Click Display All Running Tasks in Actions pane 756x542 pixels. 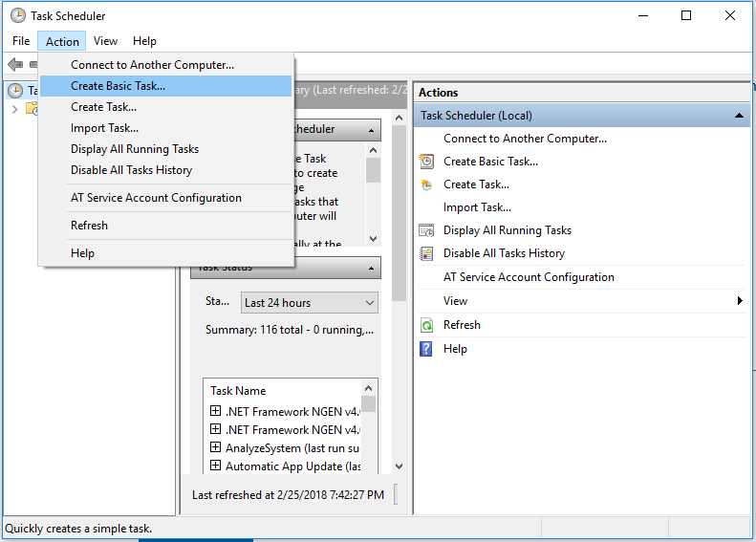point(508,230)
